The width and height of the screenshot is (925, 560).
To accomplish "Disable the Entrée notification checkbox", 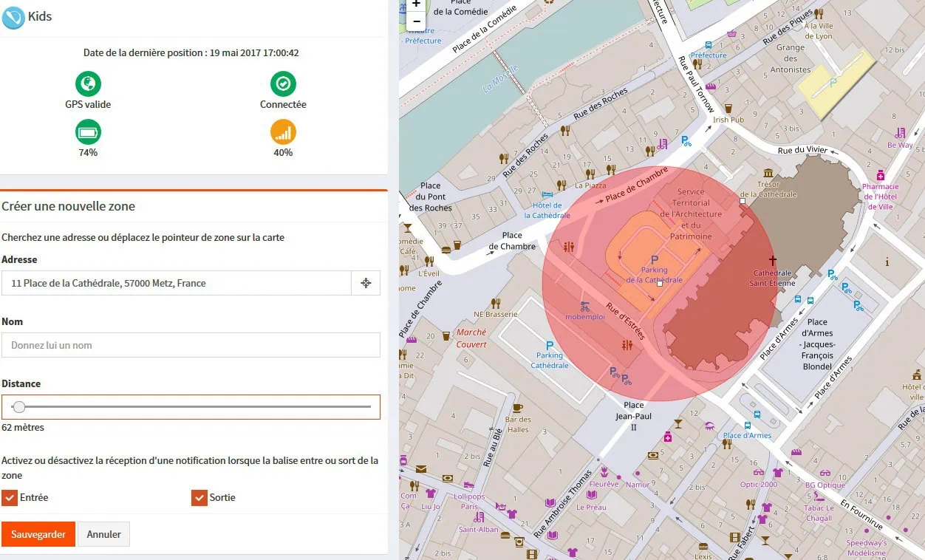I will pyautogui.click(x=10, y=498).
